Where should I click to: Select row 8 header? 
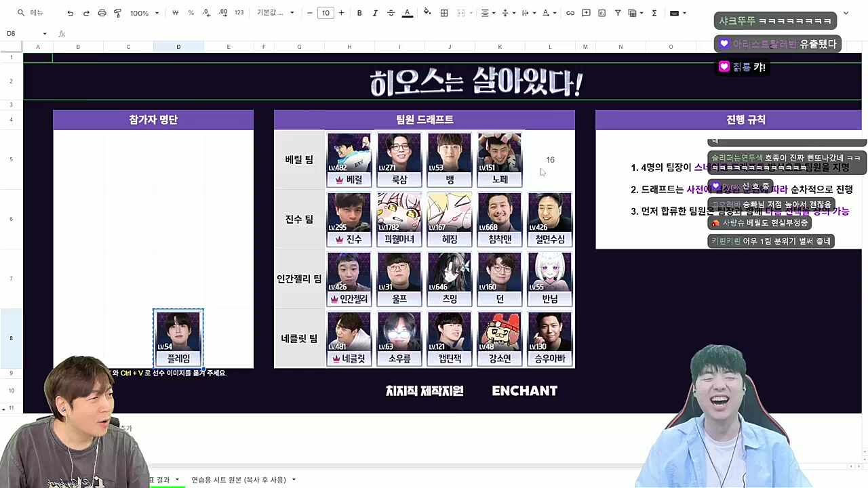11,338
